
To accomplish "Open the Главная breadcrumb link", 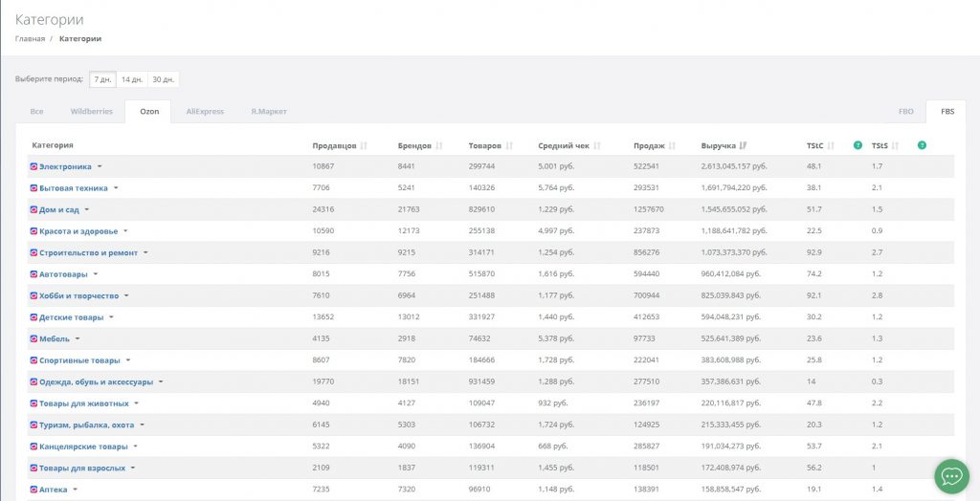I will click(30, 39).
